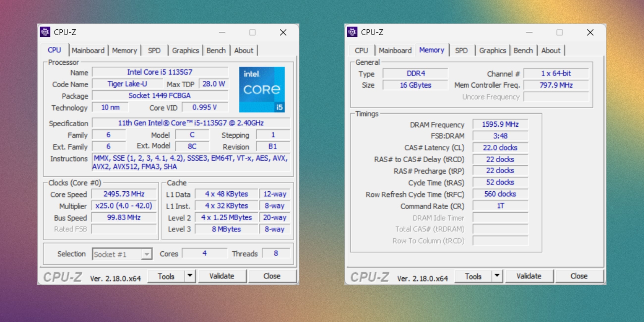Click the Memory Size field showing 16 GBytes
Image resolution: width=644 pixels, height=322 pixels.
click(x=415, y=85)
